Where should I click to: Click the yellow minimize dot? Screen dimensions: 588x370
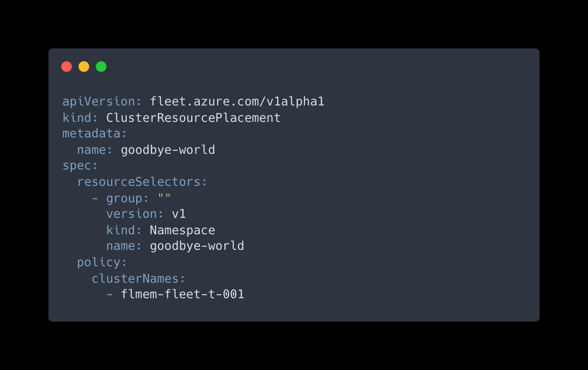point(84,67)
